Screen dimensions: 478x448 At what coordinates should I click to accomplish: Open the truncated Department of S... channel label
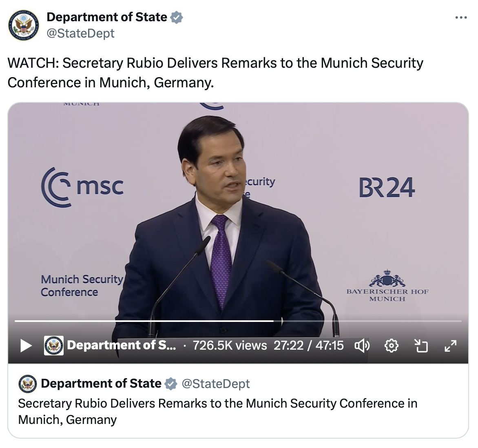pyautogui.click(x=121, y=345)
